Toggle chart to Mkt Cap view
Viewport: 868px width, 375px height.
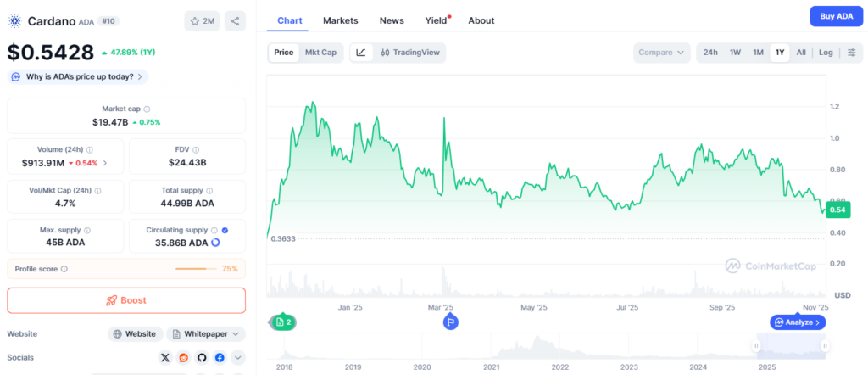[x=320, y=53]
